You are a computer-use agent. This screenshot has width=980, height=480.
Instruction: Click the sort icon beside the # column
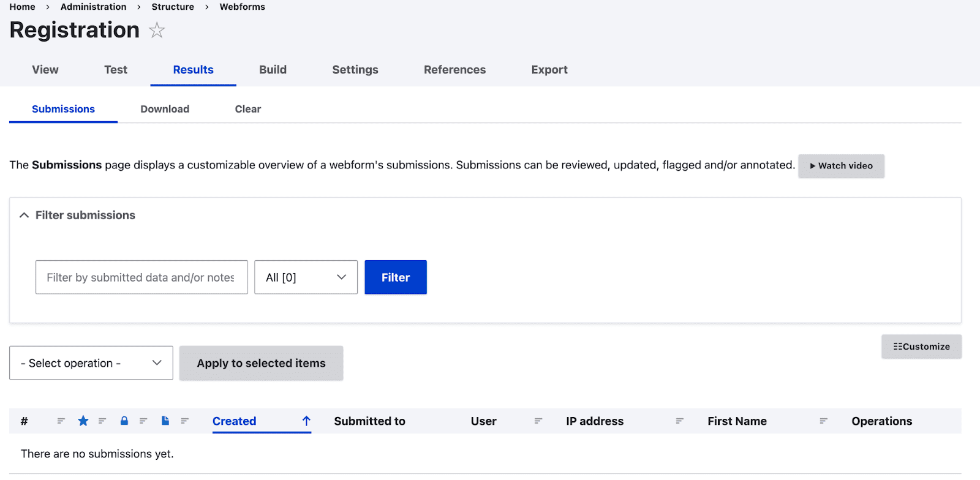click(61, 421)
